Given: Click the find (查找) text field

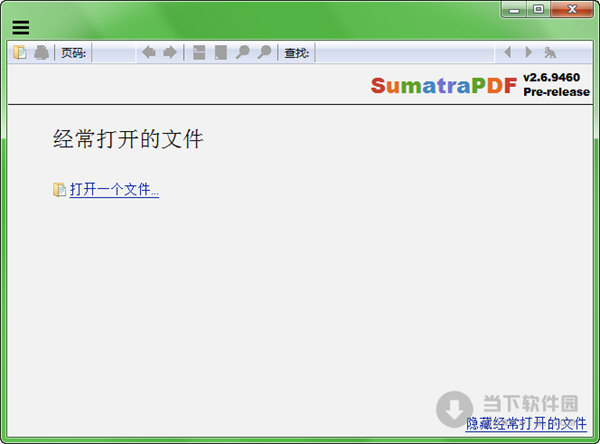Looking at the screenshot, I should pos(404,52).
